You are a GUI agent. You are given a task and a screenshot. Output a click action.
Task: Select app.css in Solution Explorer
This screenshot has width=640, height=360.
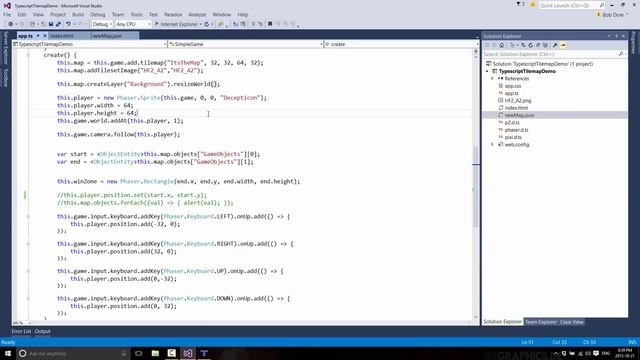point(513,86)
